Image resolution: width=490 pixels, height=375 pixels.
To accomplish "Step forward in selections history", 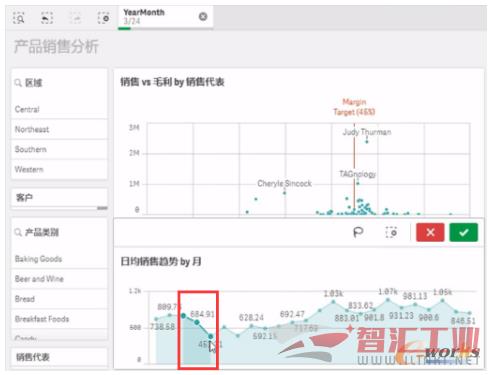I will pyautogui.click(x=76, y=17).
